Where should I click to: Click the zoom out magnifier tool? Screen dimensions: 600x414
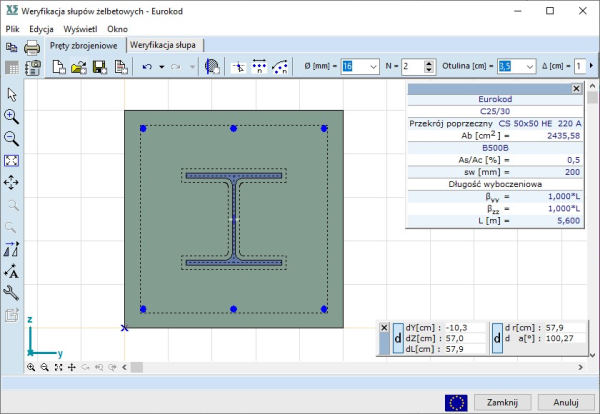pos(12,138)
